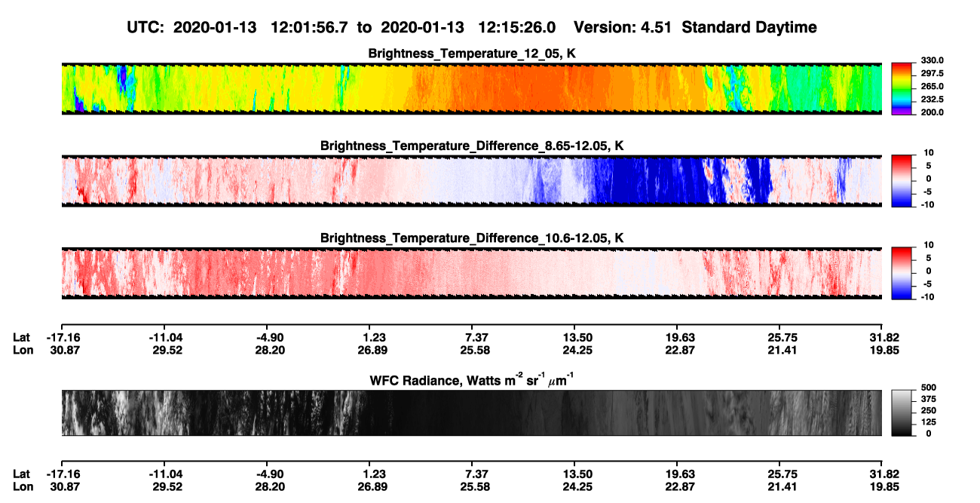Click the red-blue colorbar of the 8.65-12.05 panel
980x503 pixels.
coord(901,180)
